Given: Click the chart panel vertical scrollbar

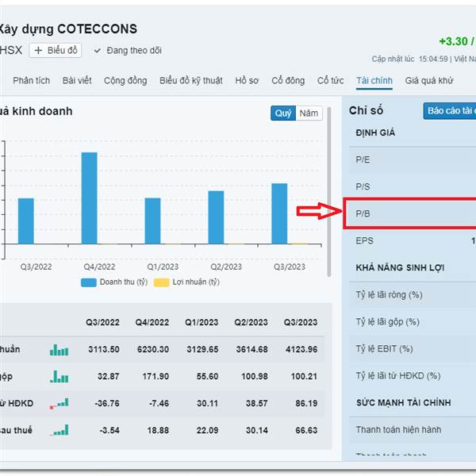Looking at the screenshot, I should click(x=328, y=192).
